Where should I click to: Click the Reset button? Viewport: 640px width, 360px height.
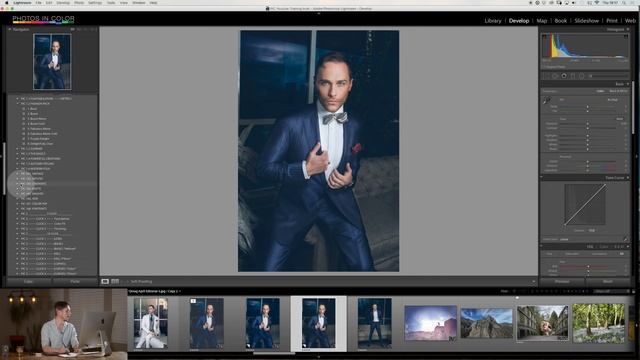click(608, 282)
